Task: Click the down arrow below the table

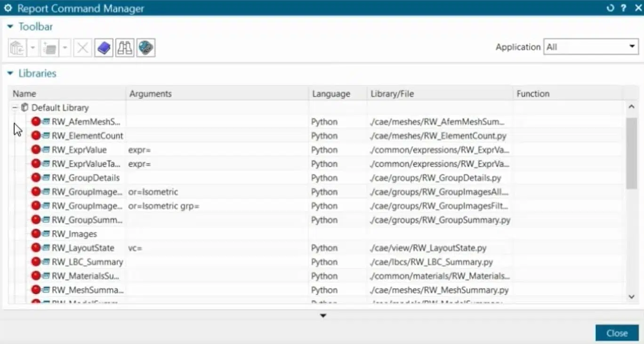Action: pos(323,316)
